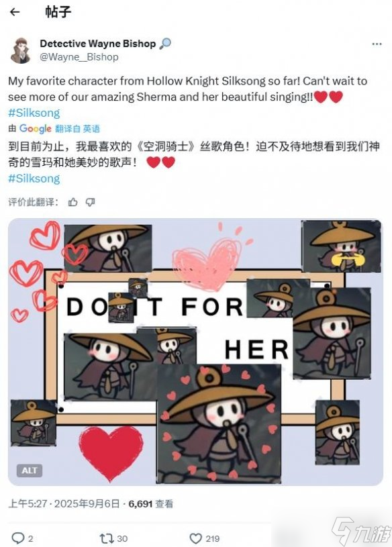Open the three-dot more options menu
The width and height of the screenshot is (392, 547).
(377, 44)
